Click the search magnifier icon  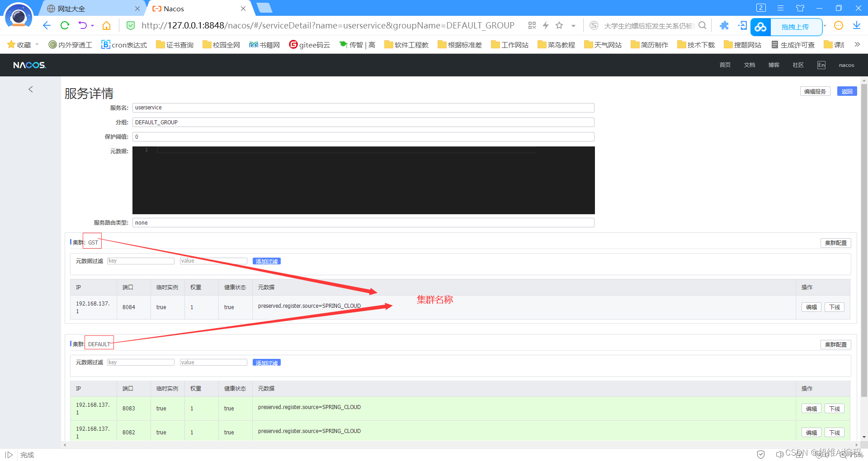702,25
